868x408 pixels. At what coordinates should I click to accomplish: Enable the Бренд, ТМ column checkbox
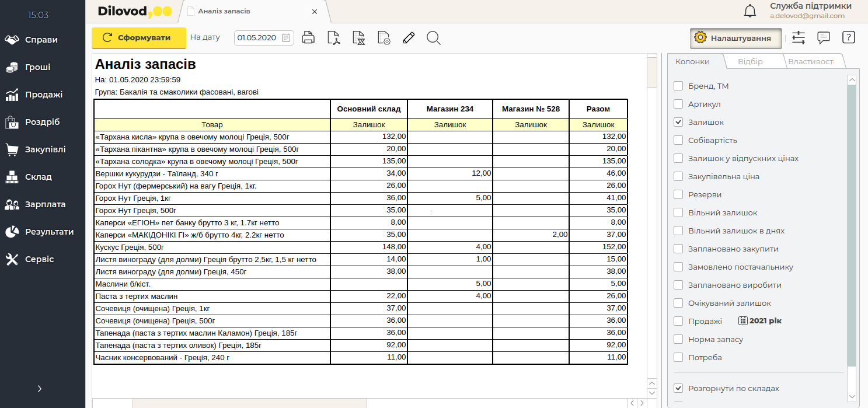(x=678, y=86)
